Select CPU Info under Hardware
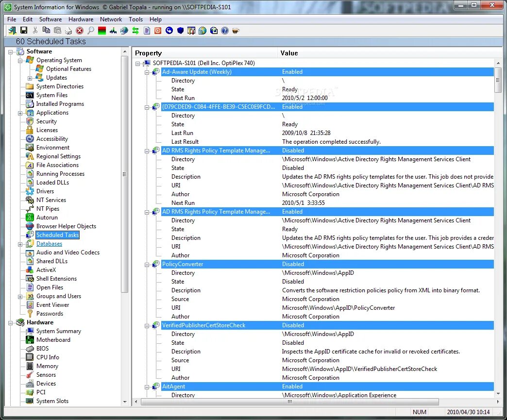This screenshot has width=507, height=420. click(x=48, y=357)
